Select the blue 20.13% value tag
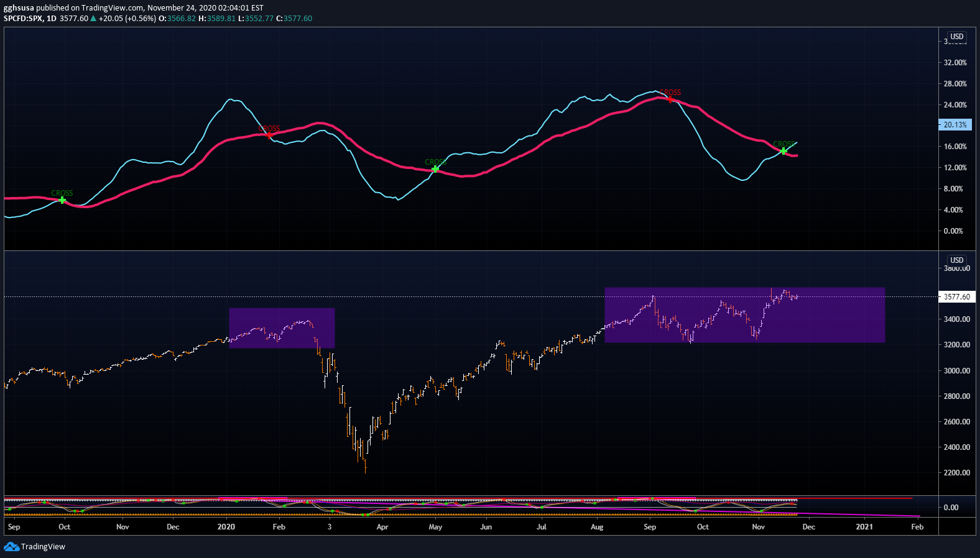Image resolution: width=980 pixels, height=558 pixels. [955, 125]
